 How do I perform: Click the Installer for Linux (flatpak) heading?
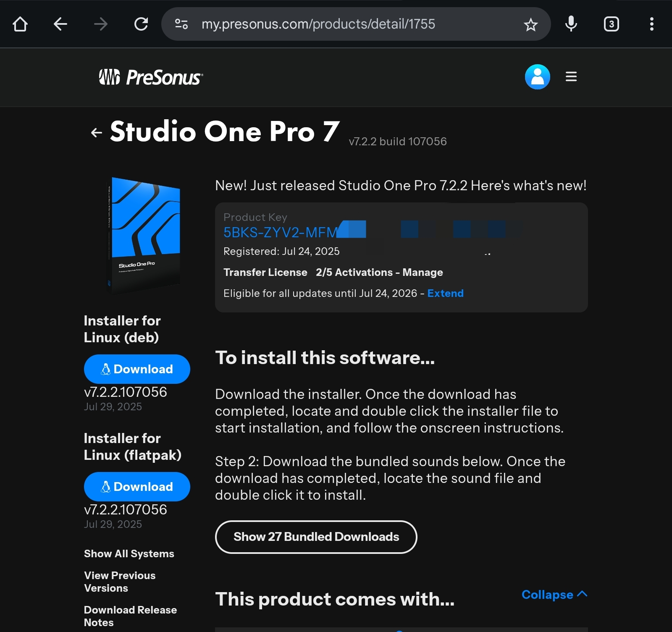click(133, 447)
